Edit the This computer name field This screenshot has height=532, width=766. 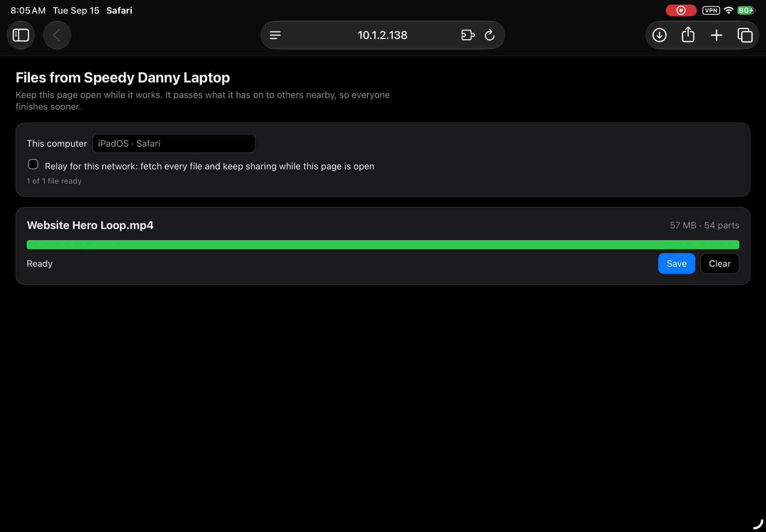(x=174, y=144)
